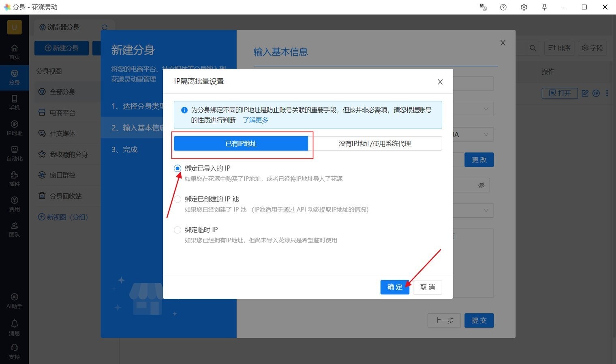Click the 确定 confirm button
The height and width of the screenshot is (364, 616).
pyautogui.click(x=395, y=287)
